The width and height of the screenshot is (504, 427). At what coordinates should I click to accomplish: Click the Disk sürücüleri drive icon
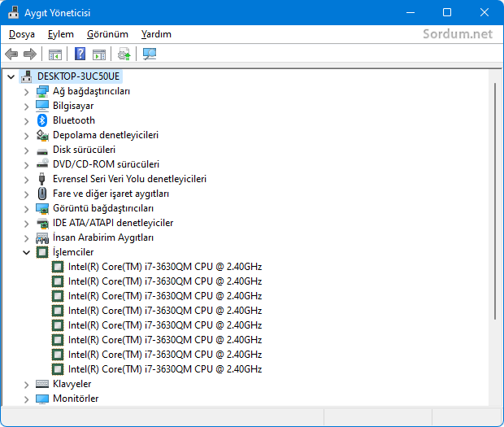pyautogui.click(x=42, y=150)
